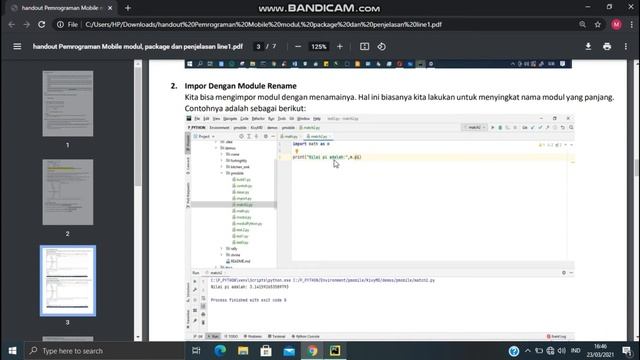Print the PDF document
The height and width of the screenshot is (360, 640).
click(x=607, y=47)
